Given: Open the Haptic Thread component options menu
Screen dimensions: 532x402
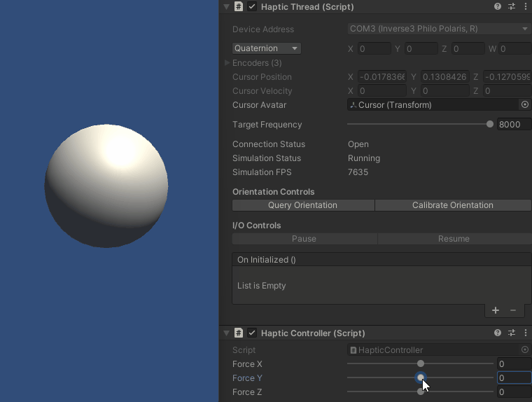Looking at the screenshot, I should (526, 7).
